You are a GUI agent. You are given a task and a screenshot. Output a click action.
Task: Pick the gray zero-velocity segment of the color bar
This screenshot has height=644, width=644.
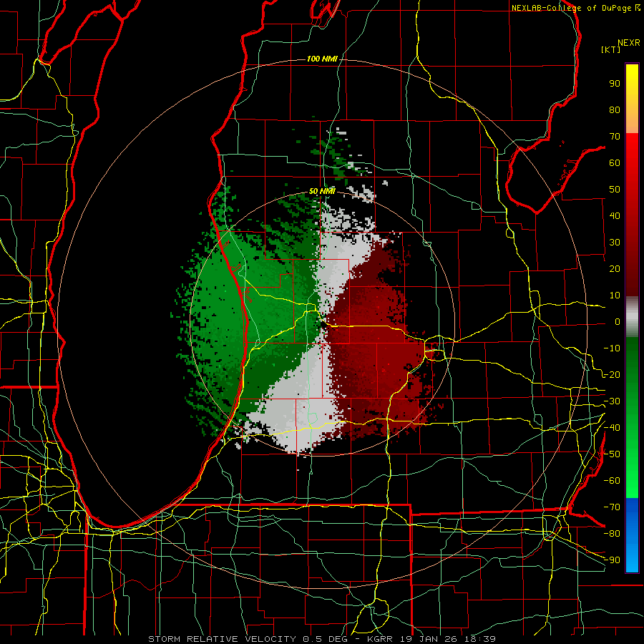click(632, 317)
